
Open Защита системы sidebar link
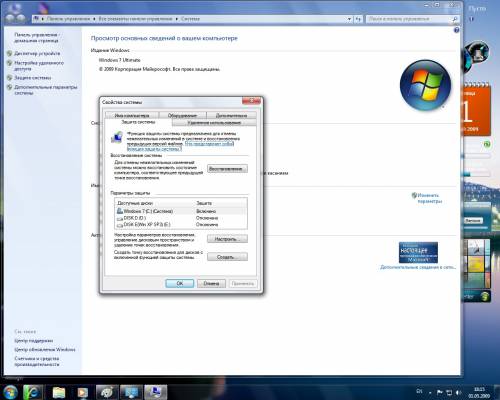33,78
